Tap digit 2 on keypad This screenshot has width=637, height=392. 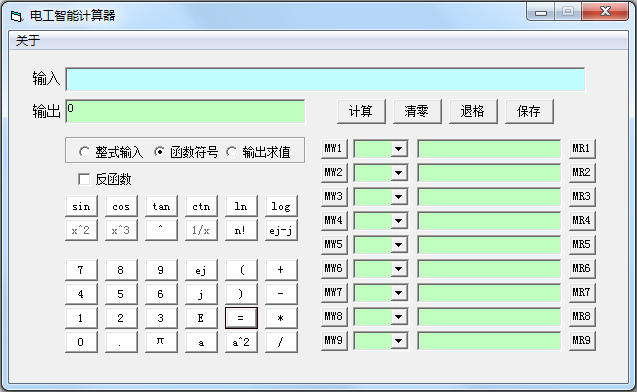pos(121,318)
